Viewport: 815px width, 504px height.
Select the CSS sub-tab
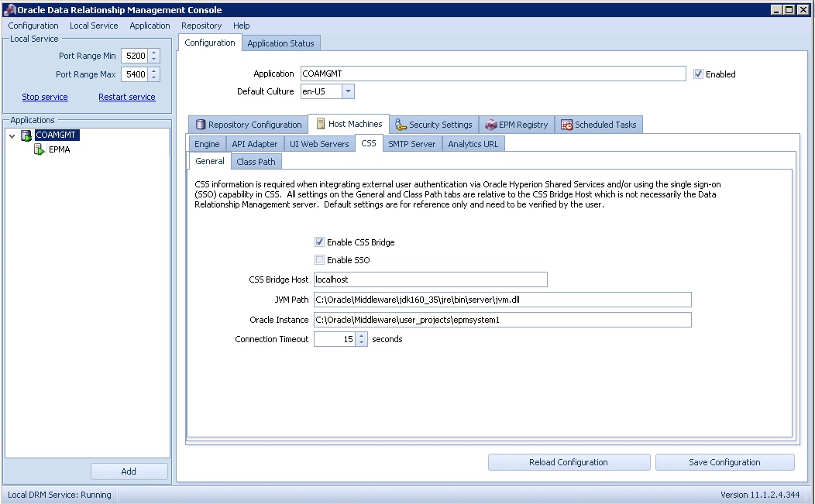pos(369,143)
